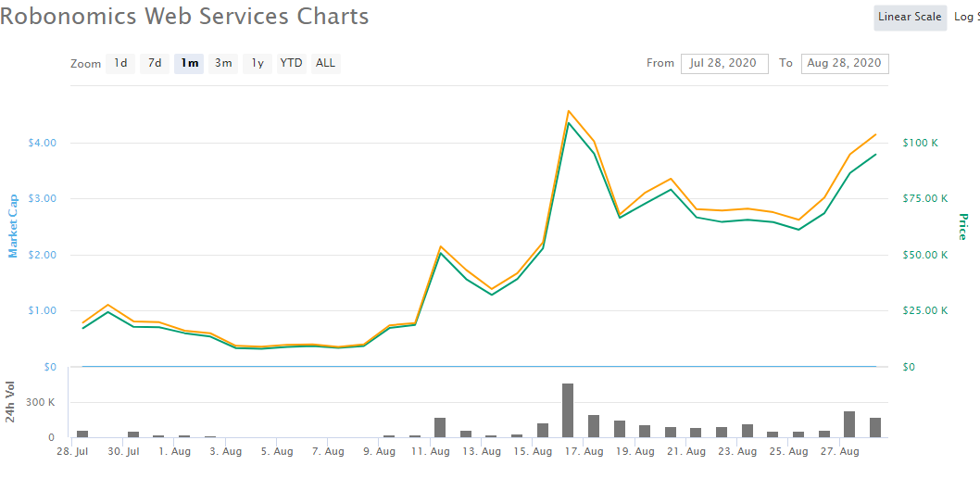Click the green Price axis title
The image size is (980, 478).
click(x=961, y=227)
